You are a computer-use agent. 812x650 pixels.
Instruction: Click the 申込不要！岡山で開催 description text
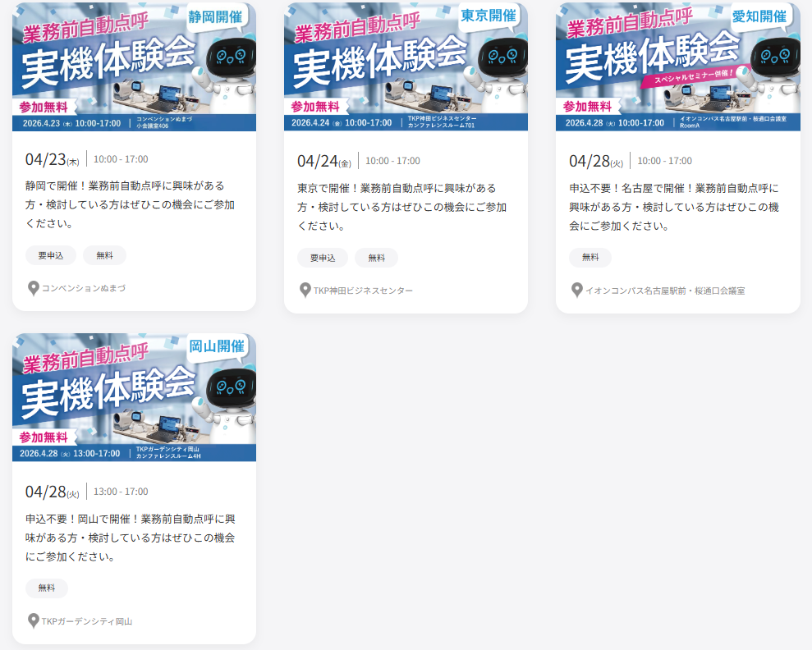131,538
